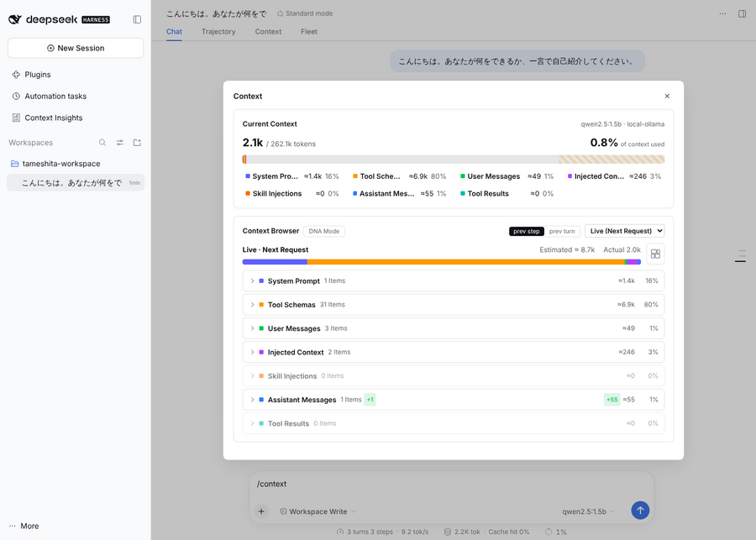Viewport: 756px width, 540px height.
Task: Start a New Session
Action: click(x=76, y=48)
